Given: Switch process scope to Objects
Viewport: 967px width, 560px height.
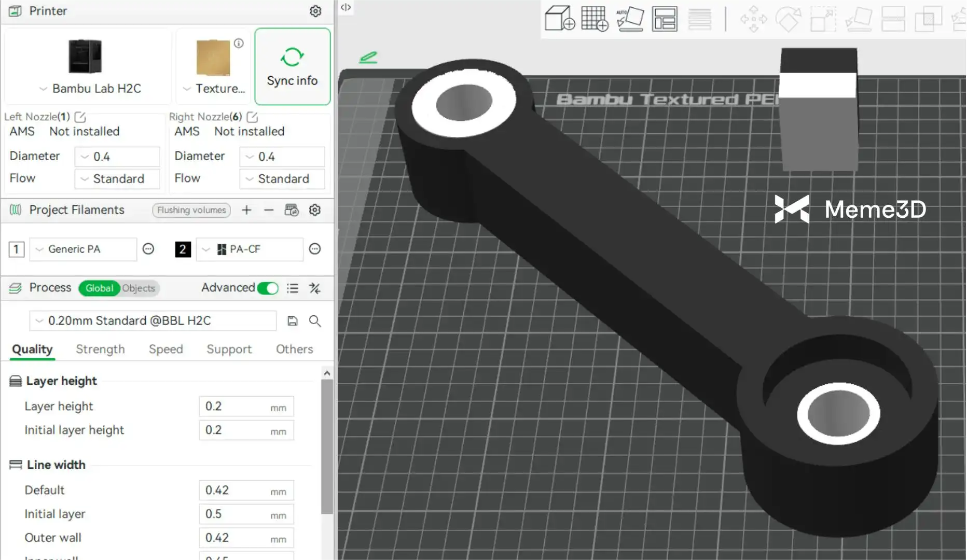Looking at the screenshot, I should (139, 288).
